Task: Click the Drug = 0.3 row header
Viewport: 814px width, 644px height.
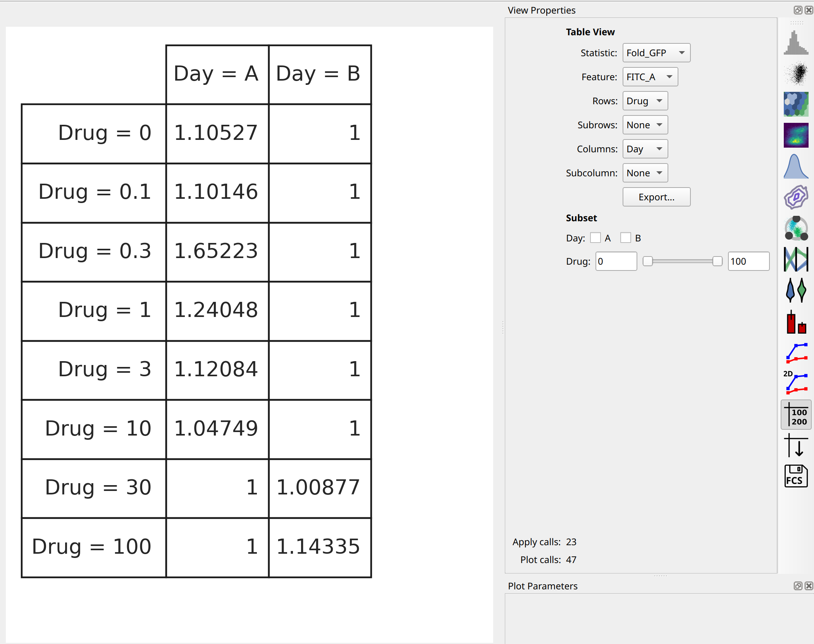Action: (x=94, y=252)
